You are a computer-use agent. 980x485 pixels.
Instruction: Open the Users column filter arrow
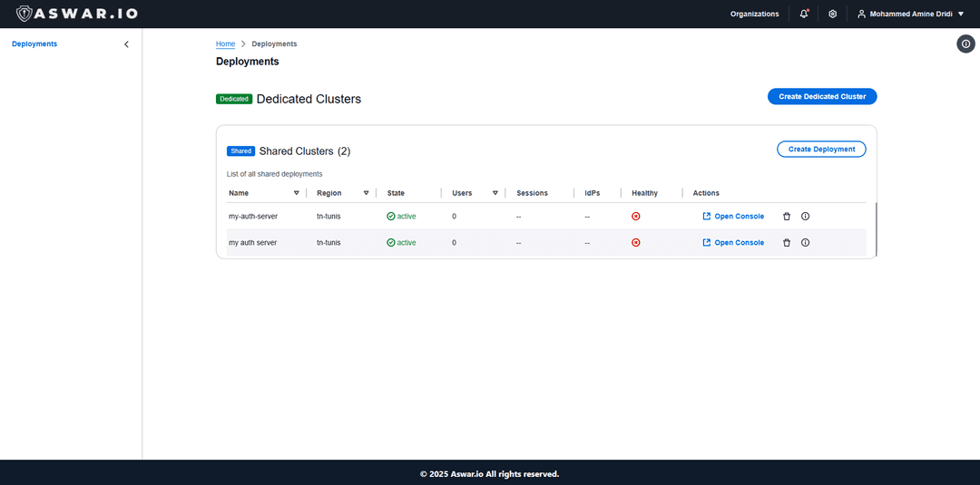[495, 193]
